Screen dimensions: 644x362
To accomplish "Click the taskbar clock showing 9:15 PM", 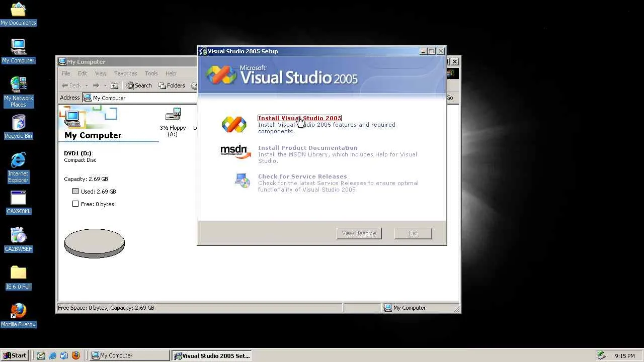I will [x=625, y=356].
